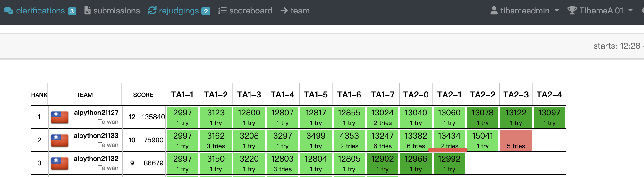Click the rejudgings refresh arrows icon

(x=152, y=11)
